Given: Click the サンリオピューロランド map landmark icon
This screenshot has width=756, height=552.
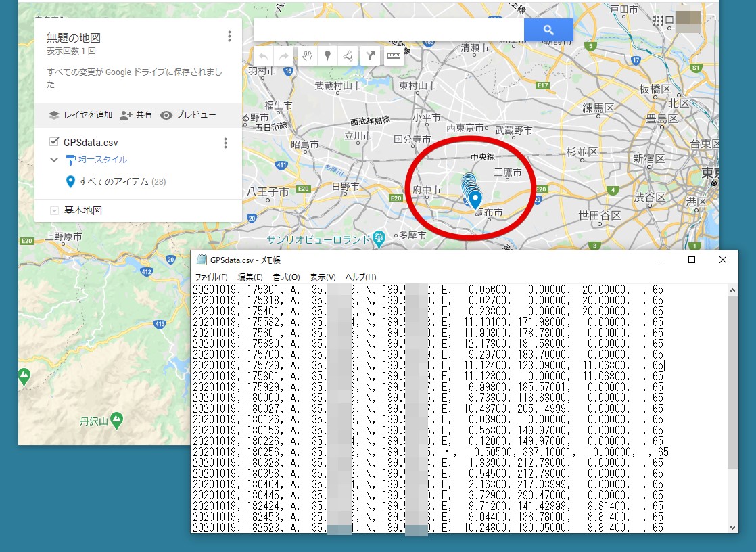Looking at the screenshot, I should [379, 238].
